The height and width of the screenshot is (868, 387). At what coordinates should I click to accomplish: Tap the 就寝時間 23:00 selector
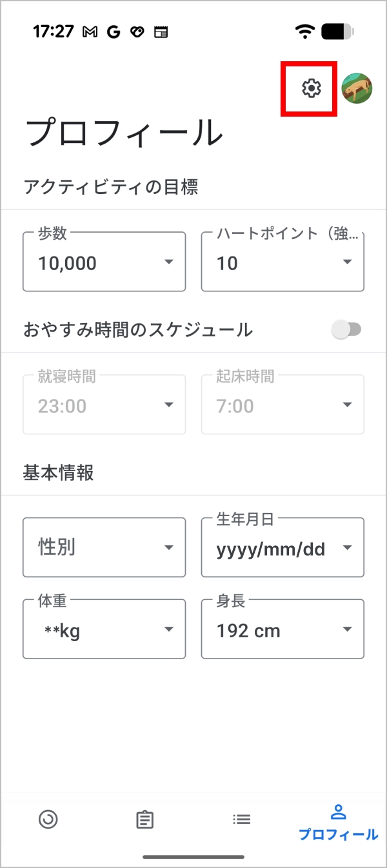104,405
